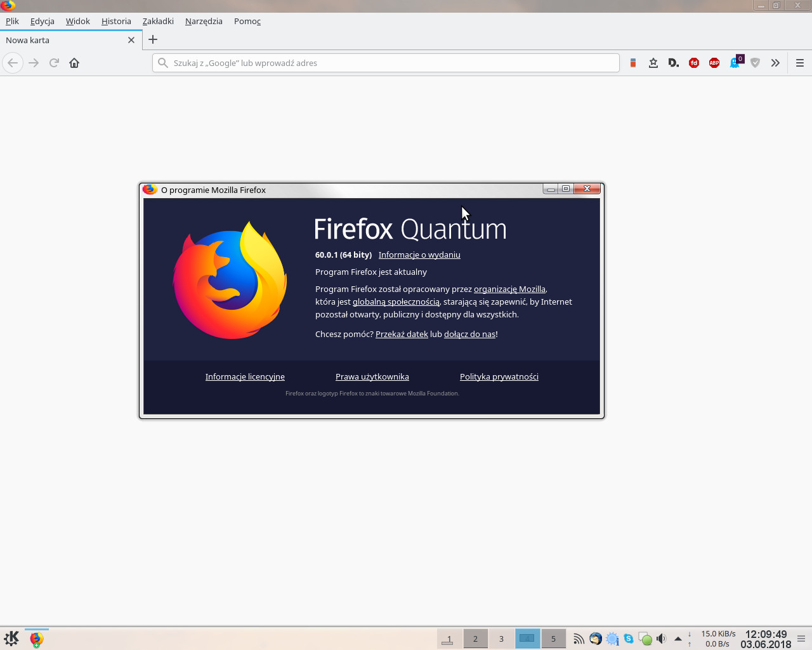Viewport: 812px width, 650px height.
Task: Open the red 'fd' extension icon
Action: (x=694, y=63)
